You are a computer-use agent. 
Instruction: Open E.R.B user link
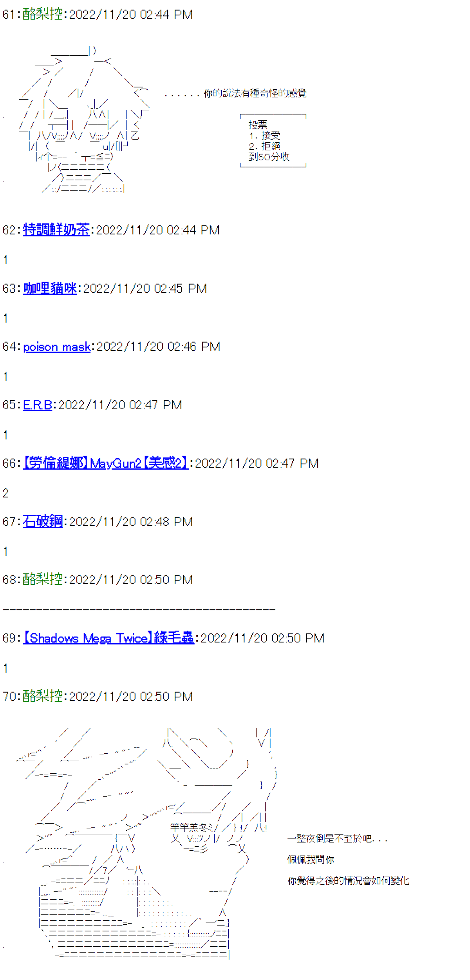(x=38, y=405)
